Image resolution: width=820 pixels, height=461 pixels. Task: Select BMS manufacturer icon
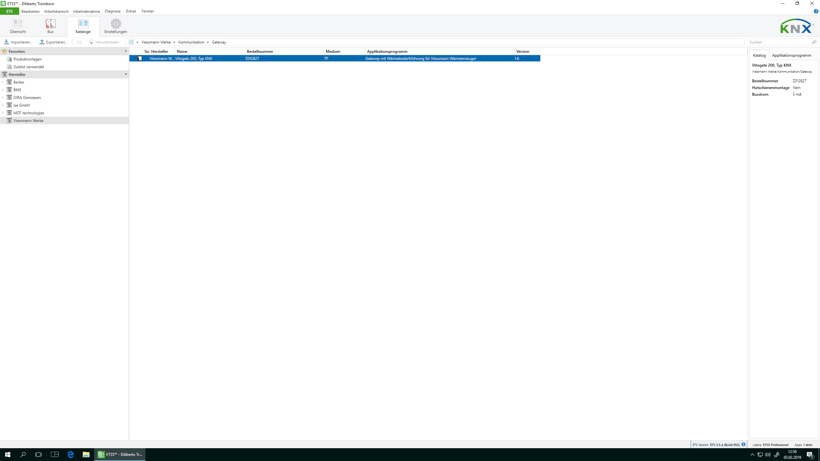pyautogui.click(x=9, y=90)
